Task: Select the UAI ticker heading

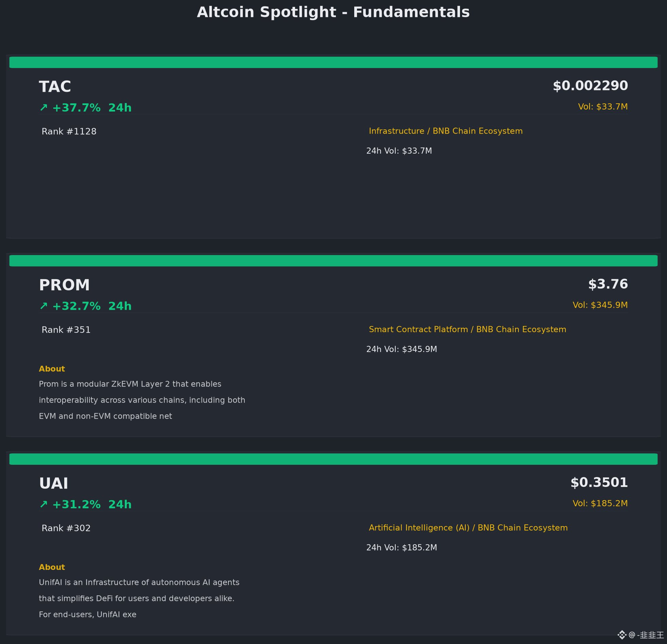Action: pos(53,484)
